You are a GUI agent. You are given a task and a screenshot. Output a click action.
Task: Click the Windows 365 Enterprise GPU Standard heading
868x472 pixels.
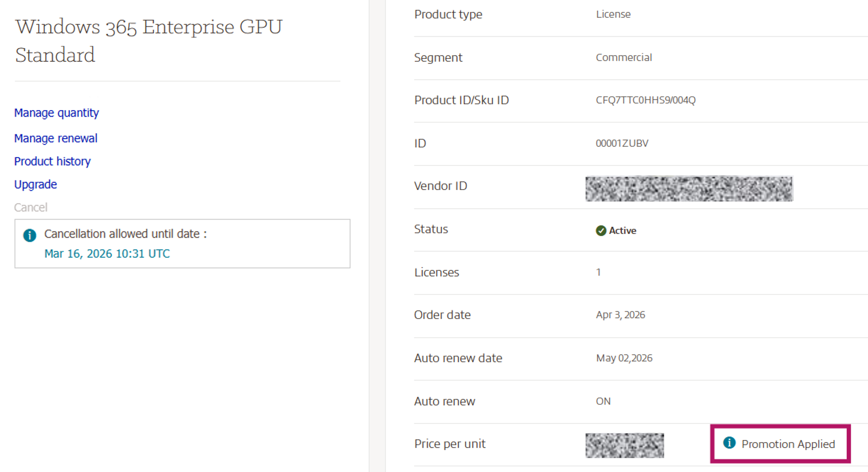point(148,40)
